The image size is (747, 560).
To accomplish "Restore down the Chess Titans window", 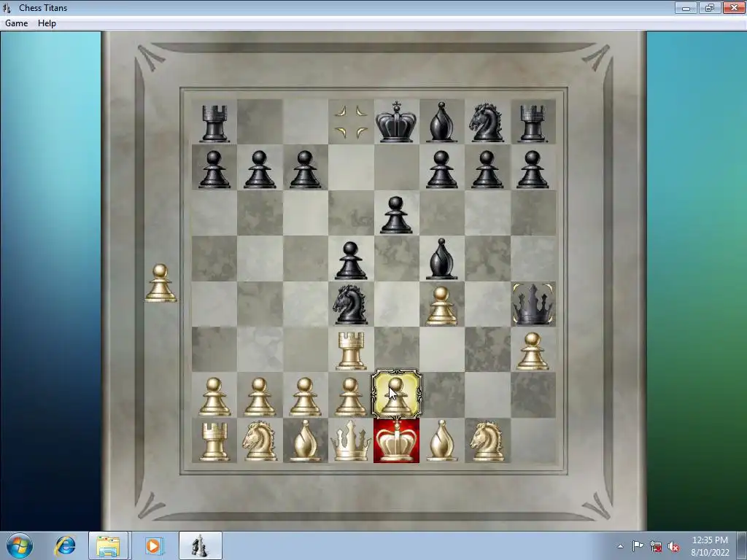I will pyautogui.click(x=710, y=7).
